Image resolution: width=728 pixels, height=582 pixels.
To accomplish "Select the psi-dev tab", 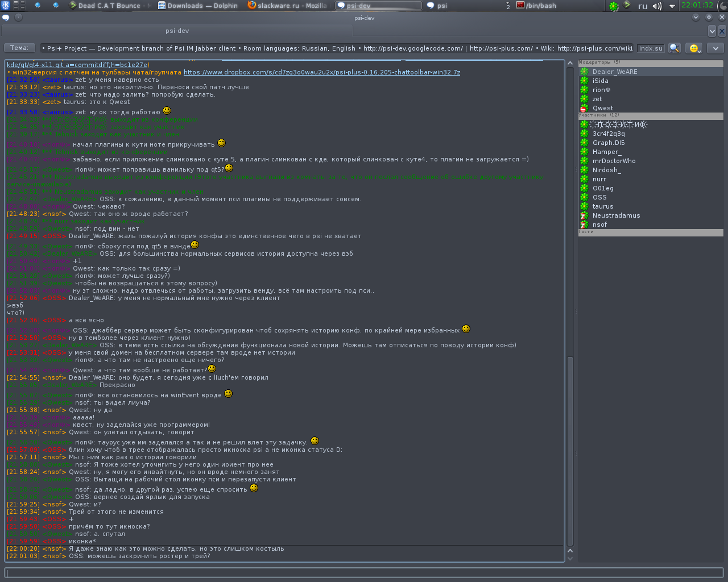I will tap(177, 31).
